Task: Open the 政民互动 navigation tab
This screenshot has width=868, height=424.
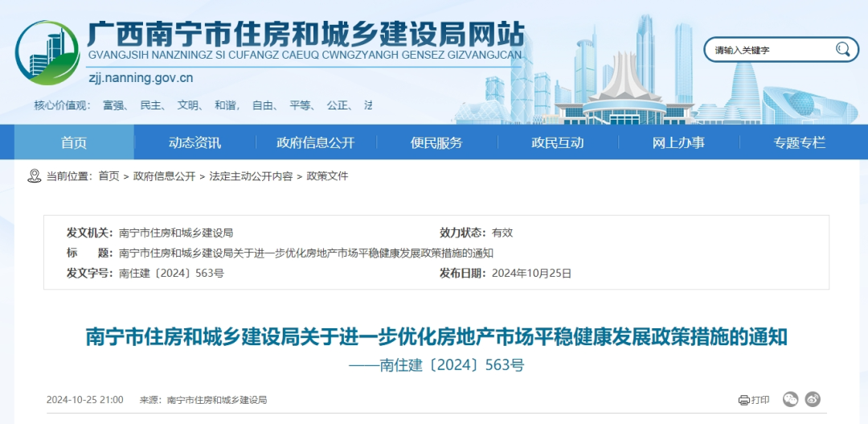Action: pos(558,142)
